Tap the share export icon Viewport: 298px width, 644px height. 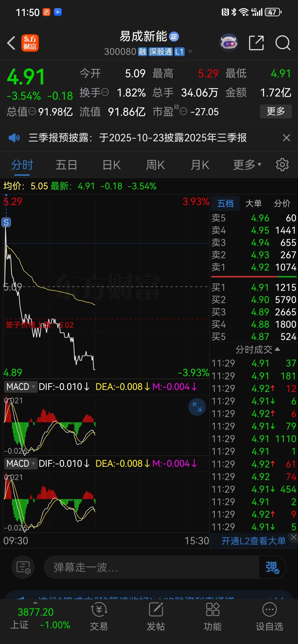click(256, 43)
